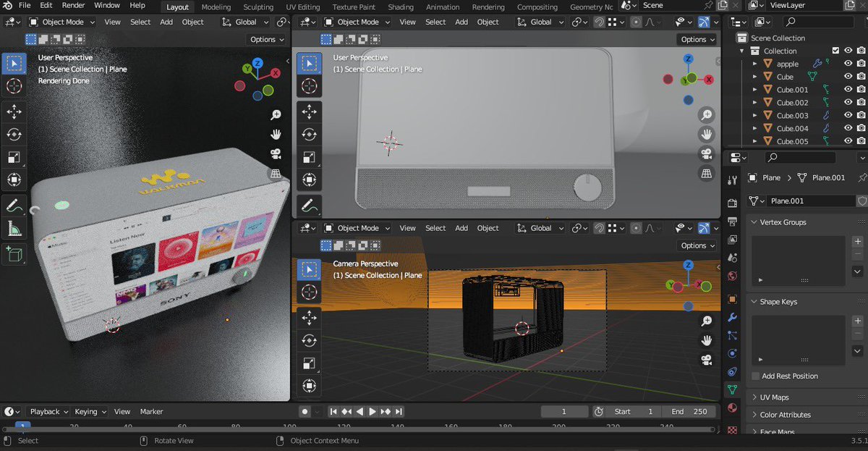
Task: Toggle Cube.005 eye visibility
Action: [x=848, y=141]
